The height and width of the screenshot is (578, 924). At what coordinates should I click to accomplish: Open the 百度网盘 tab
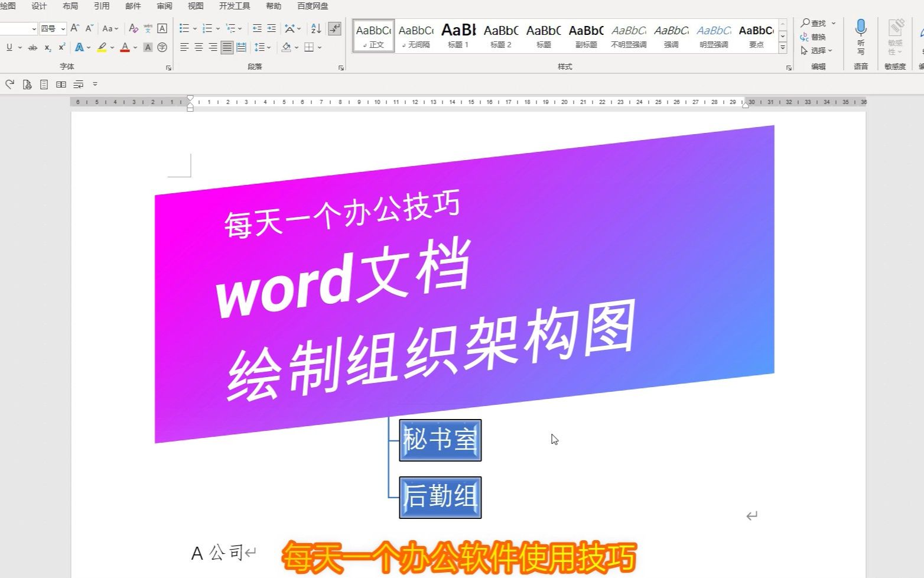click(313, 6)
